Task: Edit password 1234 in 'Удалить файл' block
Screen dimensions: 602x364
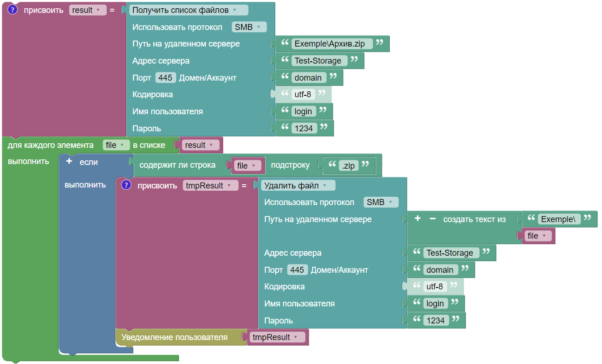Action: click(x=436, y=321)
